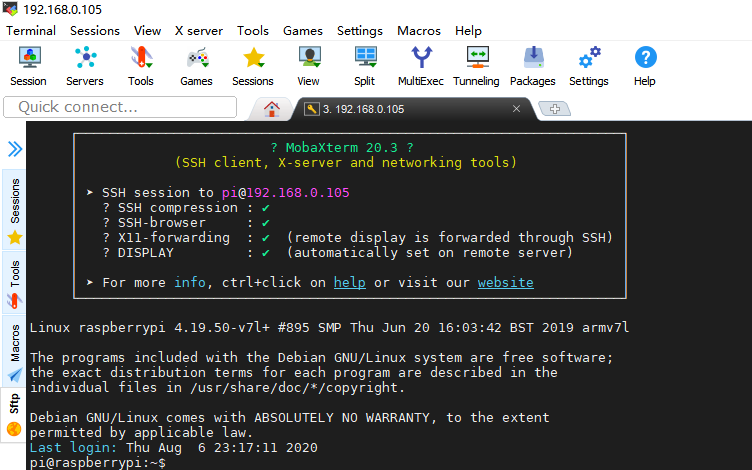Open the Settings menu in menu bar
752x470 pixels.
click(x=360, y=31)
